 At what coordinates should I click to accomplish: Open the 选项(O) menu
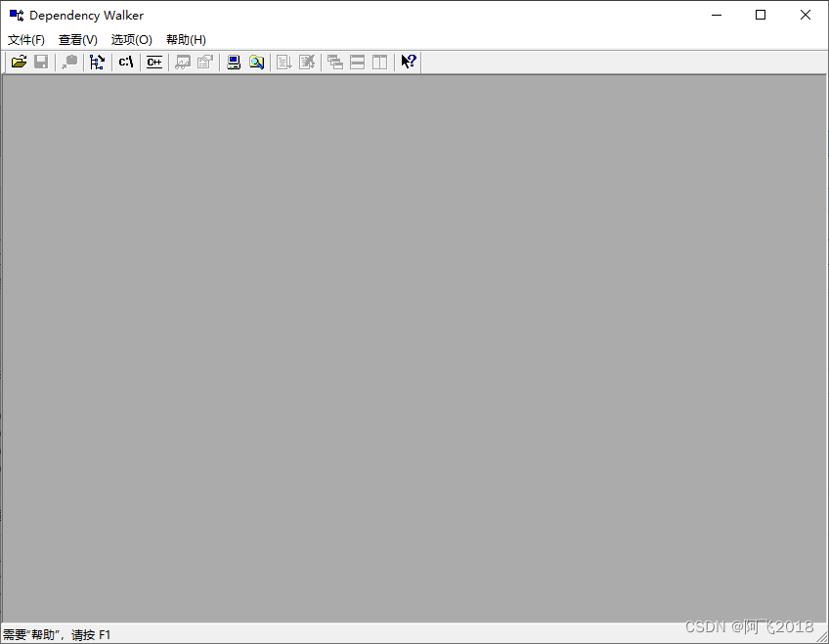131,39
